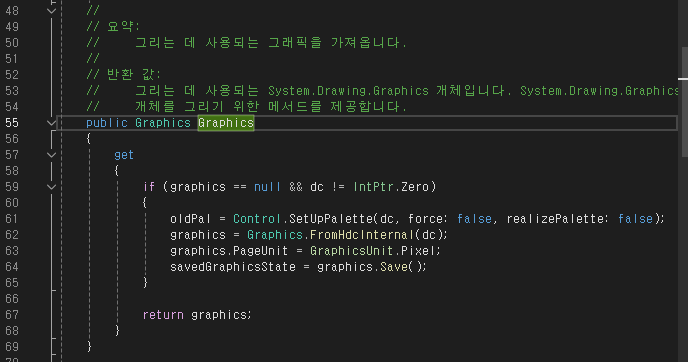Click the Graphics class name on line 62
This screenshot has height=362, width=688.
[275, 235]
